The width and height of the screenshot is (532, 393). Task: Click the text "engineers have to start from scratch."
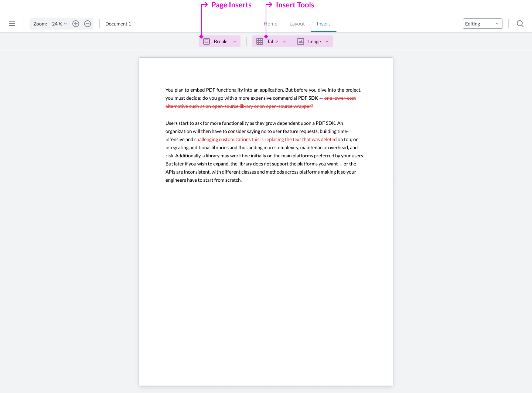(204, 180)
